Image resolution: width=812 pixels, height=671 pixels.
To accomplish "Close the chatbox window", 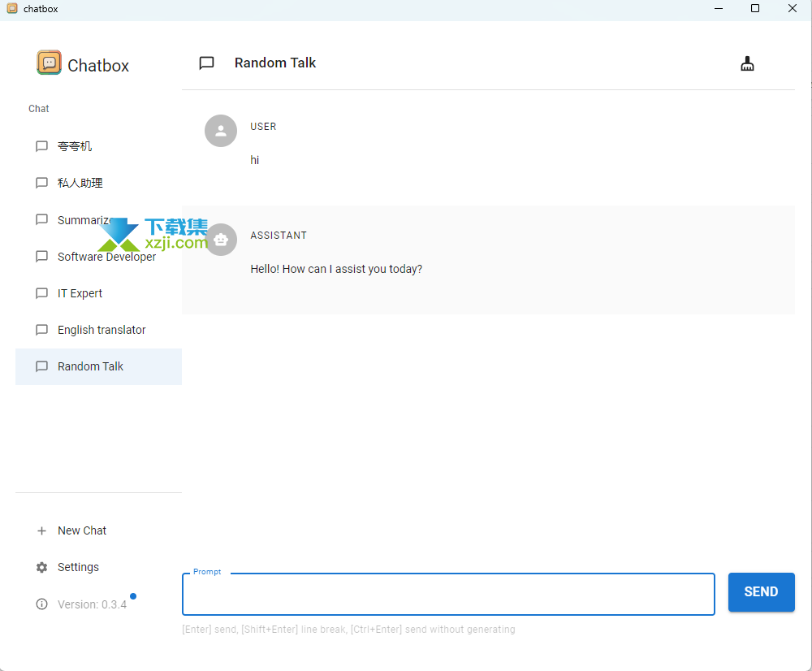I will [x=793, y=8].
